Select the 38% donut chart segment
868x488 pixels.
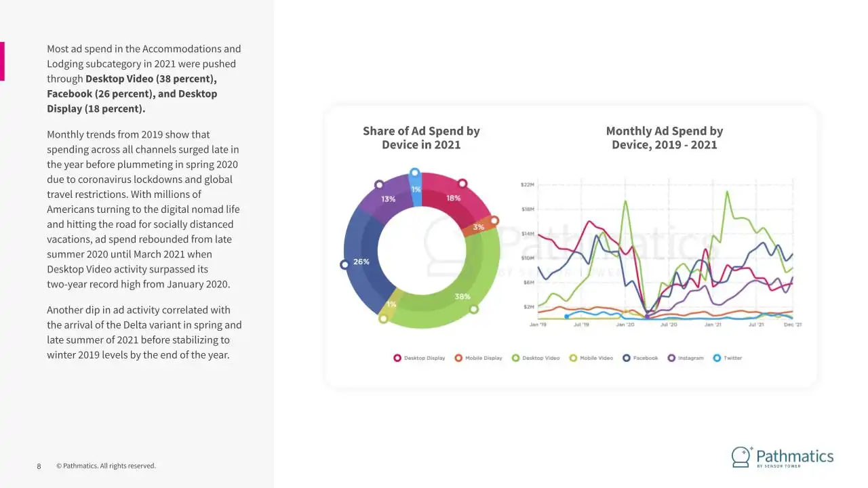[x=462, y=296]
